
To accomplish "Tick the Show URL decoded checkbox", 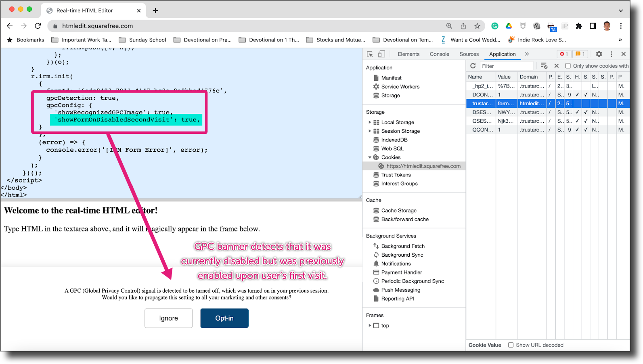I will (511, 345).
